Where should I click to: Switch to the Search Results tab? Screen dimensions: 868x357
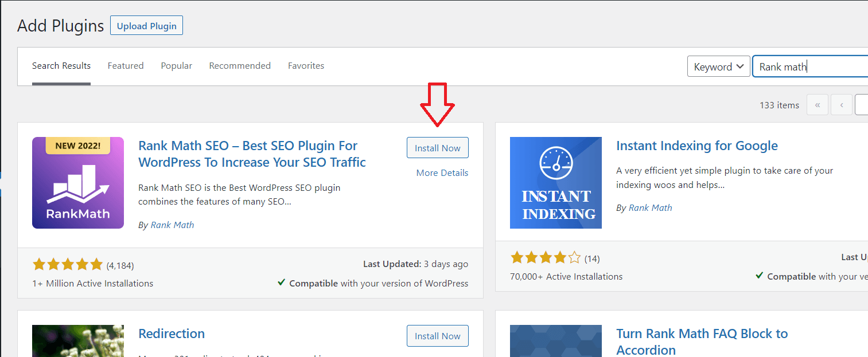pos(61,66)
